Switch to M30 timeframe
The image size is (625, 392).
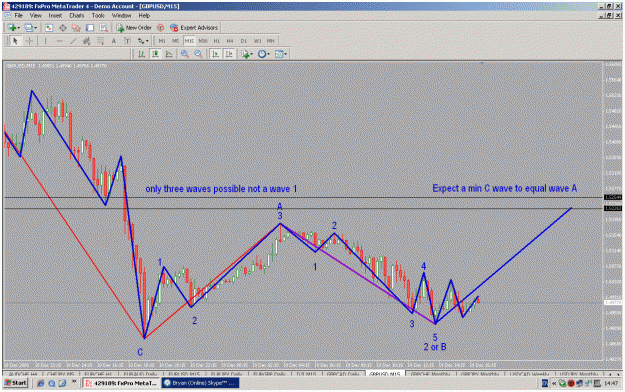[203, 41]
